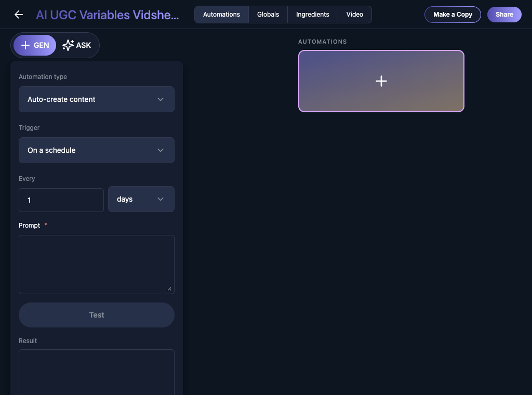Switch to the Ingredients tab
The height and width of the screenshot is (395, 532).
pyautogui.click(x=312, y=15)
